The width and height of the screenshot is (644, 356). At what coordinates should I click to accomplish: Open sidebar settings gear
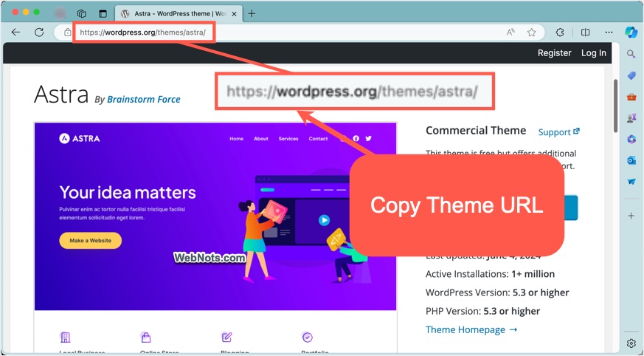[x=631, y=343]
